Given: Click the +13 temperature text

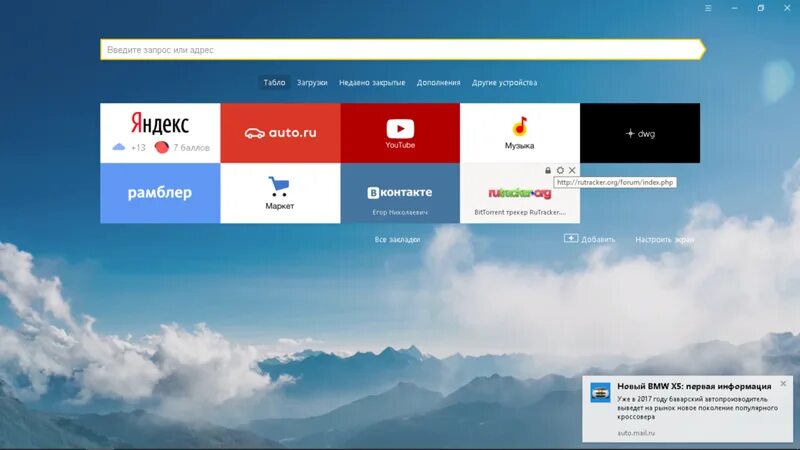Looking at the screenshot, I should pos(138,148).
